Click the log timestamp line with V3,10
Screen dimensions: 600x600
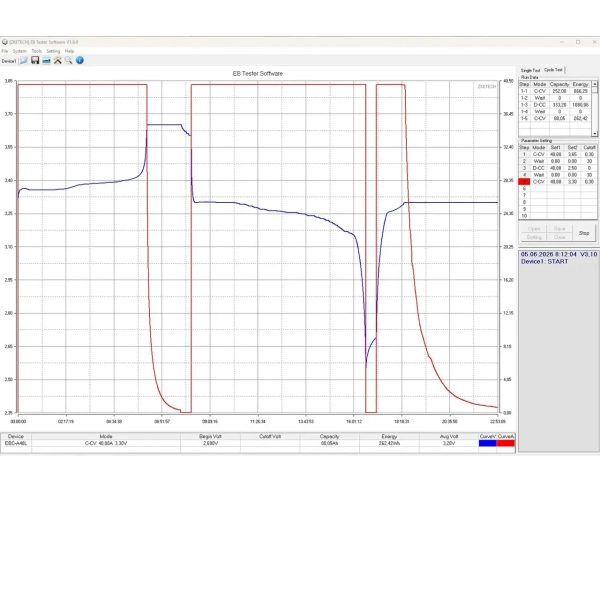pos(559,254)
